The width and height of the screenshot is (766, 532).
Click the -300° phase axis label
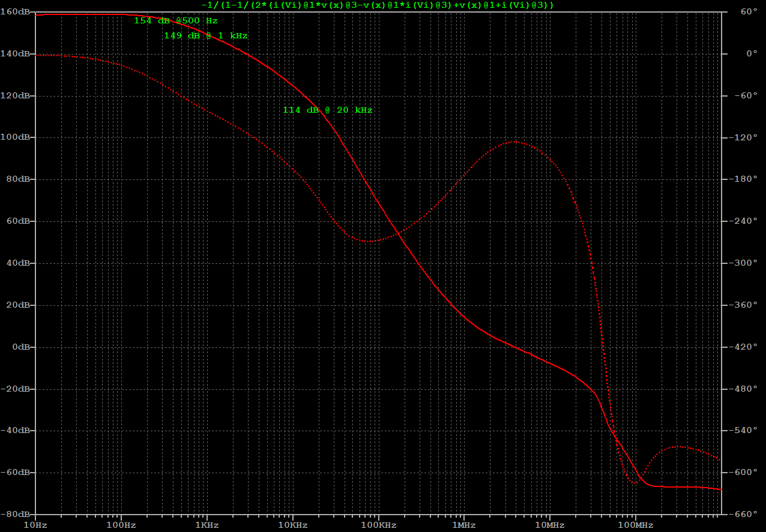(x=744, y=263)
